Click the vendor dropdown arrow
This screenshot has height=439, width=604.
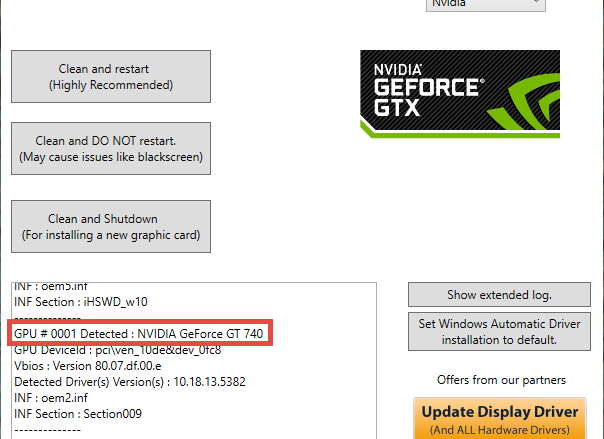[x=536, y=2]
